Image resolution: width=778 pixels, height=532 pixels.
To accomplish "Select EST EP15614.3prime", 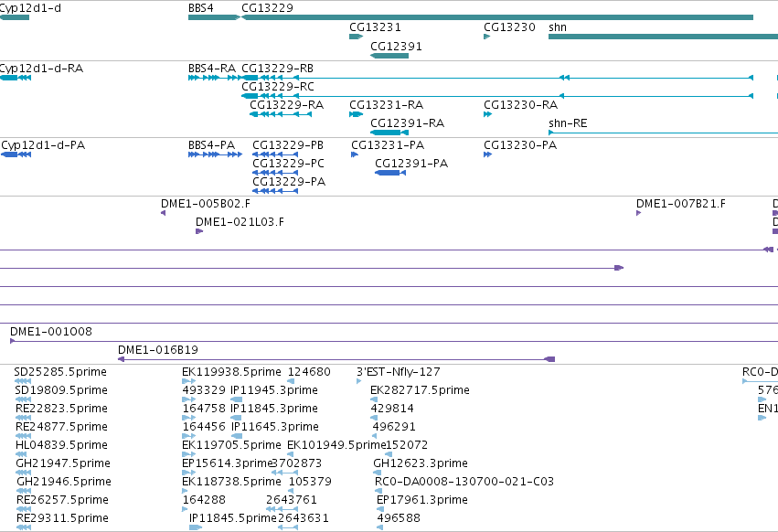I will [x=188, y=473].
